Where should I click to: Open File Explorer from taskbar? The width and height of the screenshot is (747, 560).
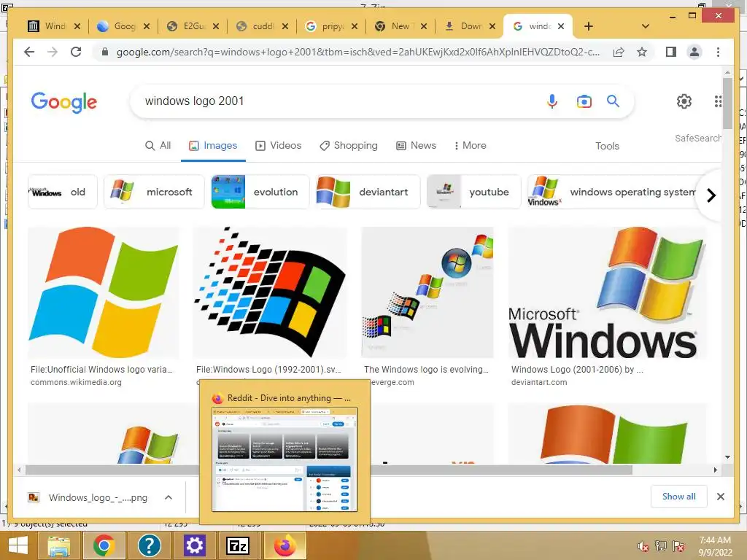click(59, 545)
